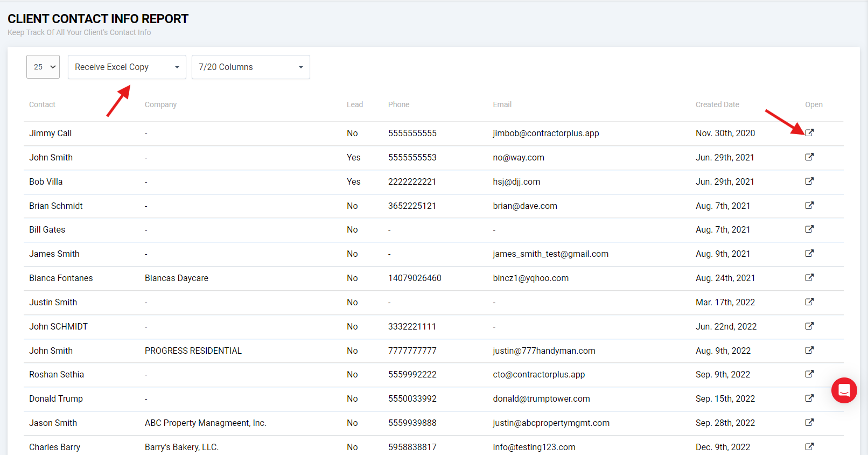Sort by Contact column header
The width and height of the screenshot is (868, 455).
[x=42, y=104]
